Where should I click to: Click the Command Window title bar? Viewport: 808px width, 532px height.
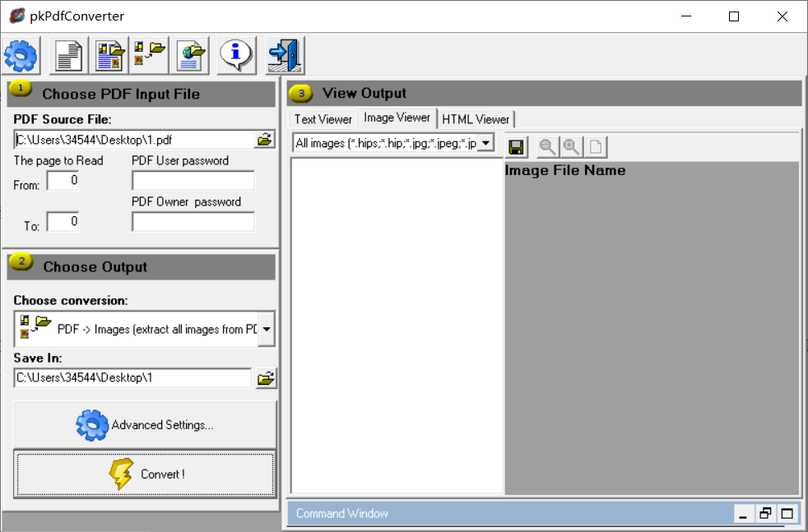coord(544,513)
